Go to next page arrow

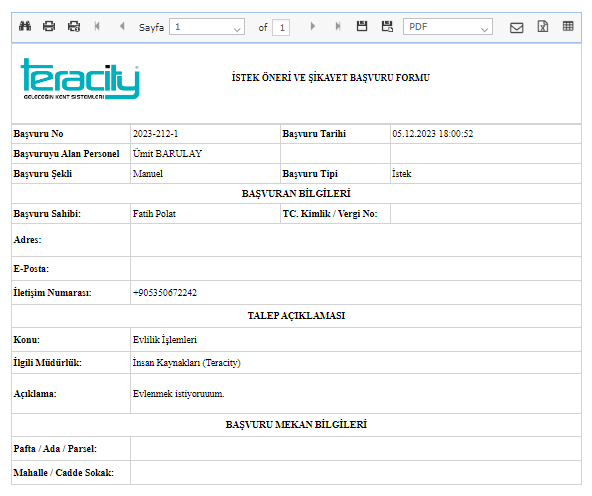click(x=313, y=26)
